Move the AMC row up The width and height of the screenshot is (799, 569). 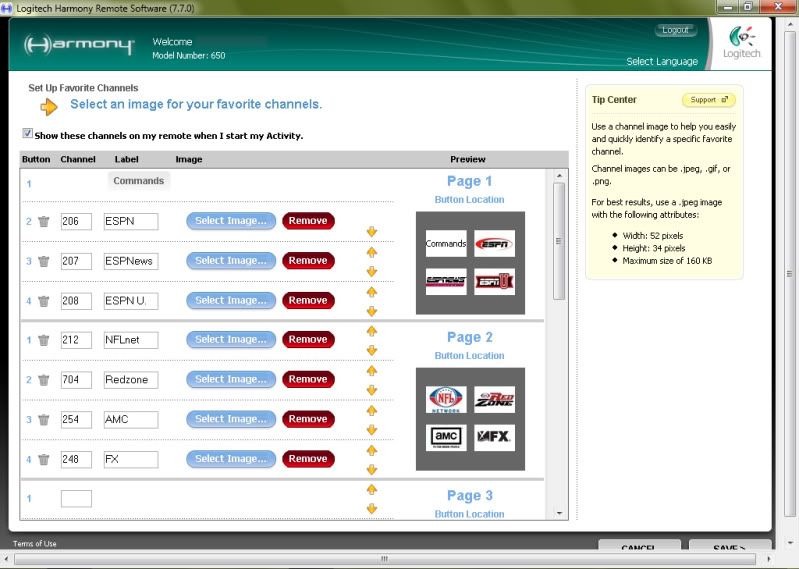372,410
